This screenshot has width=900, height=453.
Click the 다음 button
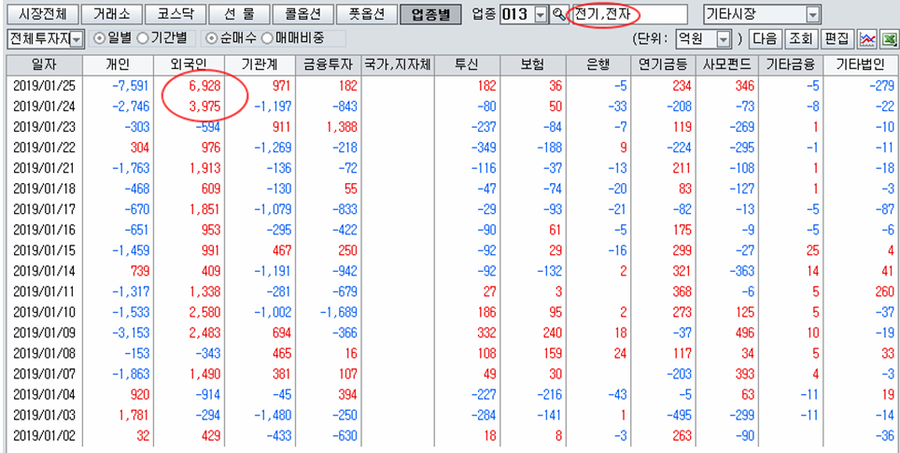click(764, 39)
